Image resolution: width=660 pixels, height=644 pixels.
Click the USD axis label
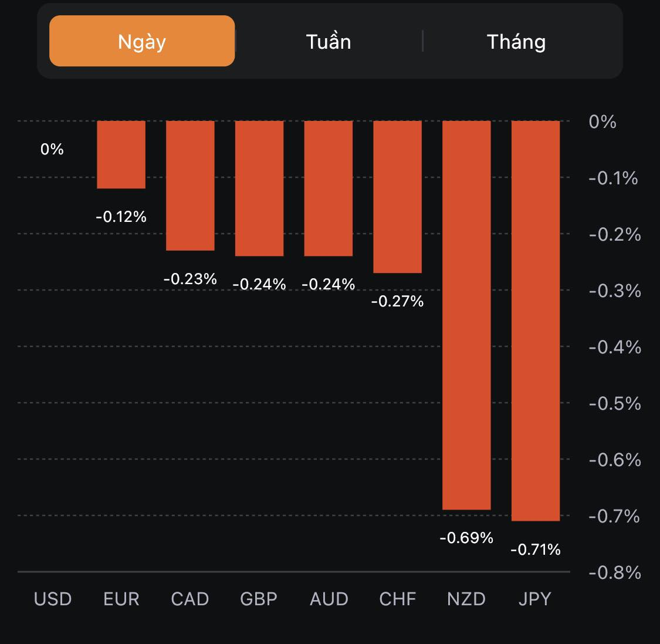(53, 599)
